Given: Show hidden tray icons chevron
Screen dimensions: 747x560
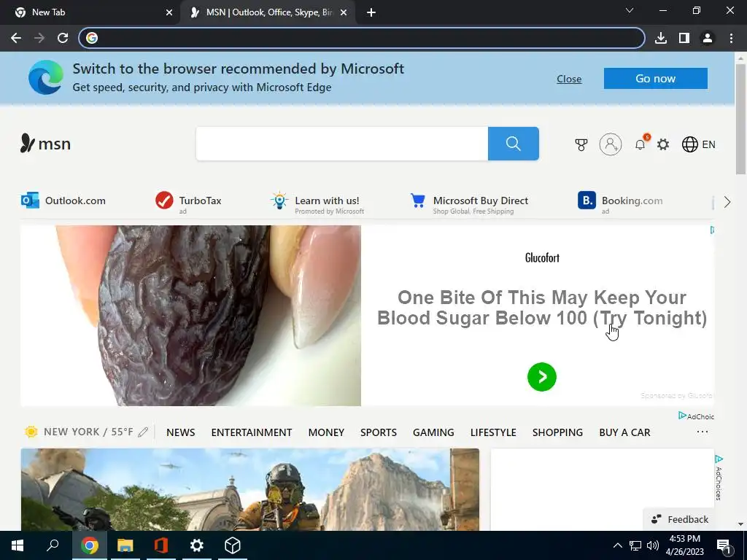Looking at the screenshot, I should point(617,545).
